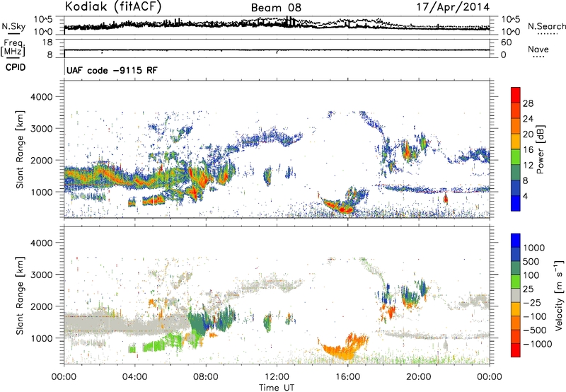Click the '12:00' time axis tick label
The image size is (566, 392).
click(x=277, y=377)
